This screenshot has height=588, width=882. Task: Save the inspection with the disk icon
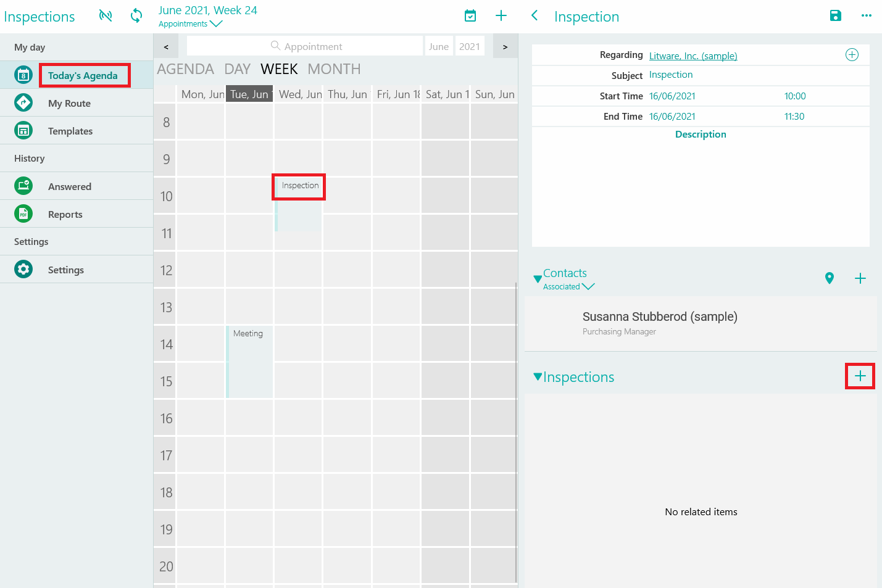pyautogui.click(x=835, y=16)
